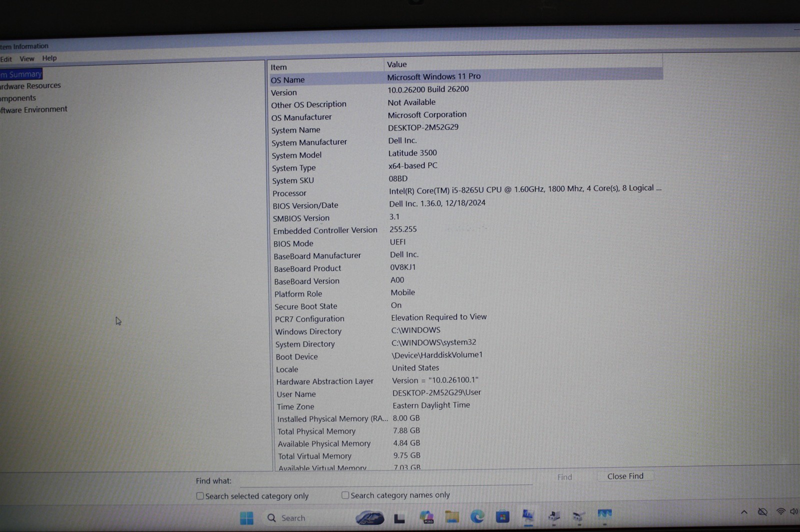Screen dimensions: 800x532
Task: Click the BIOS Mode value UEFI
Action: tap(398, 242)
